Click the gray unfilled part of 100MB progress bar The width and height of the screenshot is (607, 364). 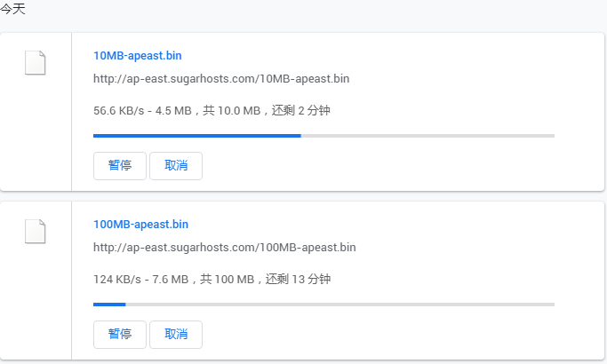338,305
